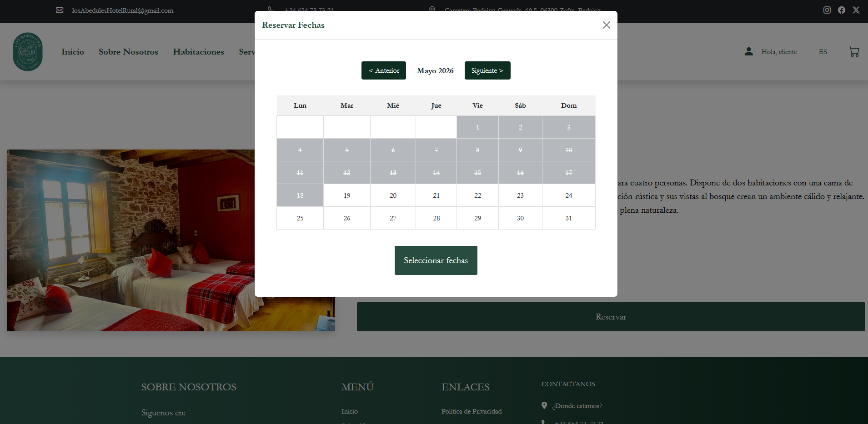The image size is (868, 424).
Task: Select May 22 in calendar
Action: click(x=478, y=195)
